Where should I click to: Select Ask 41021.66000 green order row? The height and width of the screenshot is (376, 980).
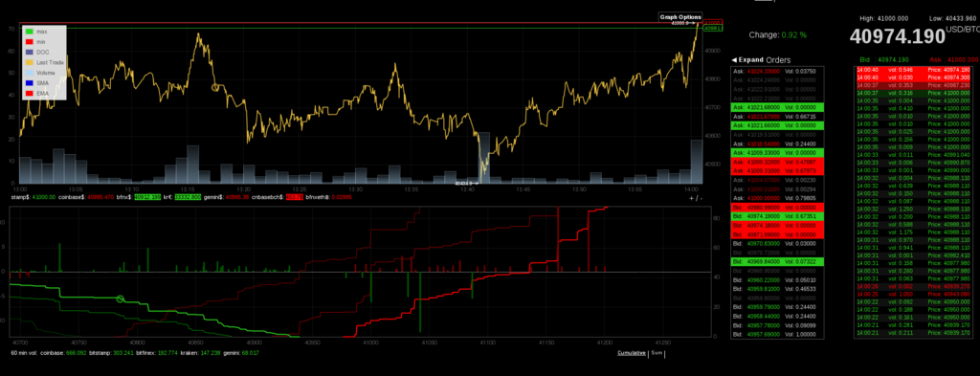pyautogui.click(x=777, y=125)
